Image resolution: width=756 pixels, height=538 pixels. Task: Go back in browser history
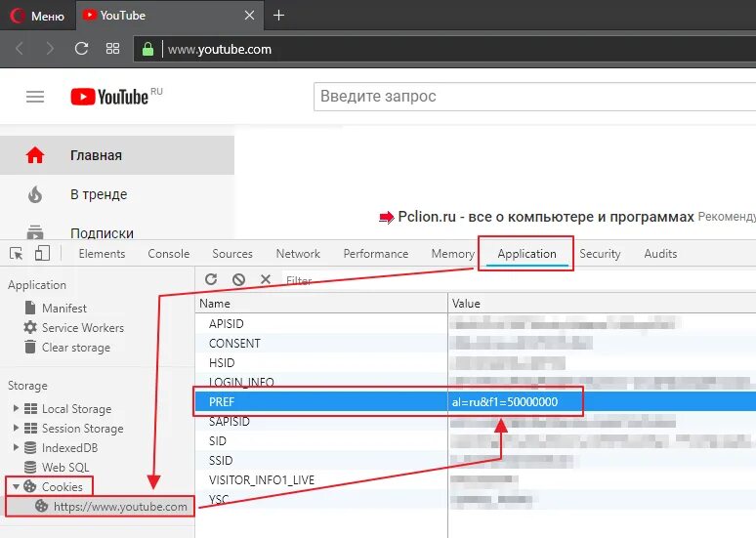pyautogui.click(x=20, y=49)
